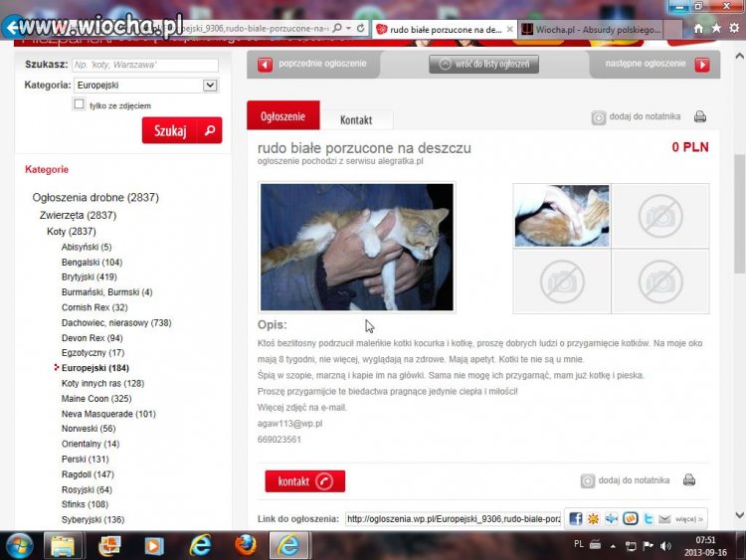Close the 'rudo białe porzucone' browser tab
This screenshot has width=746, height=560.
pyautogui.click(x=509, y=30)
